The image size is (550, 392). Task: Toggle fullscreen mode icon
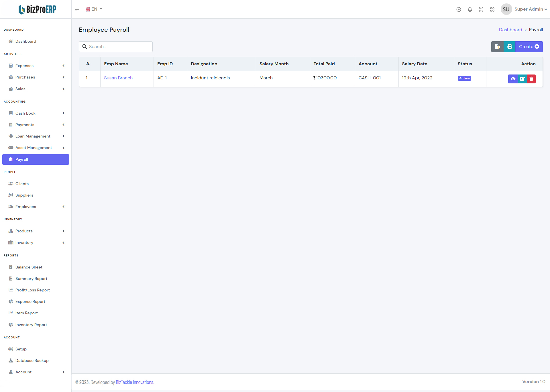pyautogui.click(x=481, y=9)
